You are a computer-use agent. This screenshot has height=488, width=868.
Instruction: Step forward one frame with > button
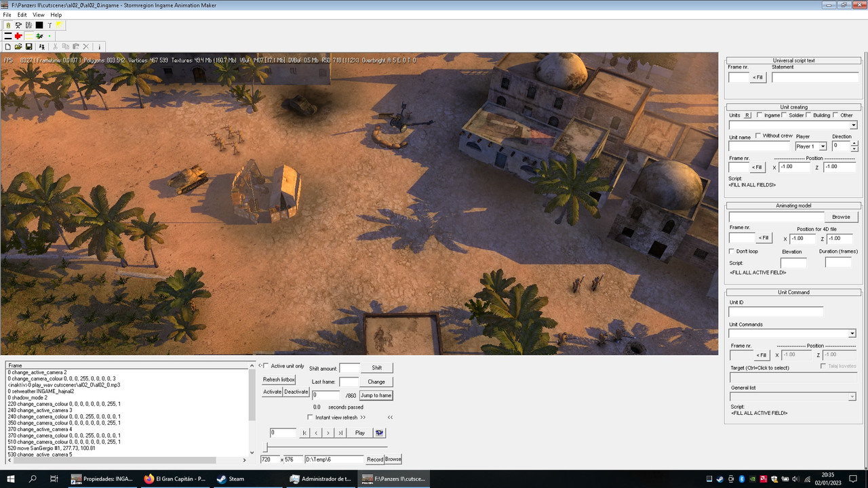point(328,432)
